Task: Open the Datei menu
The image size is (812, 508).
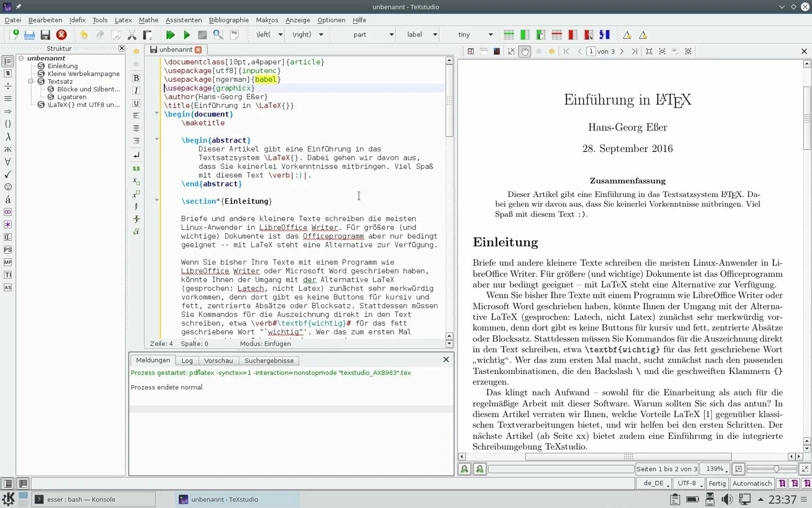Action: coord(13,20)
